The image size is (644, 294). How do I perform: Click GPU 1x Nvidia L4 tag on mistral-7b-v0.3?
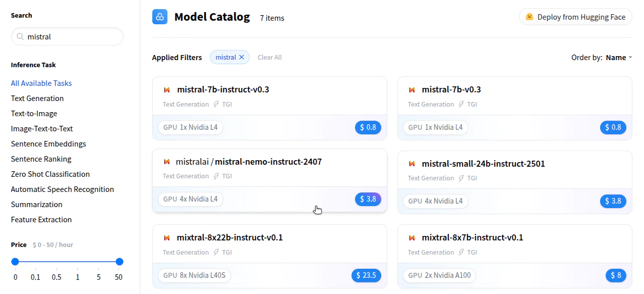tap(436, 127)
